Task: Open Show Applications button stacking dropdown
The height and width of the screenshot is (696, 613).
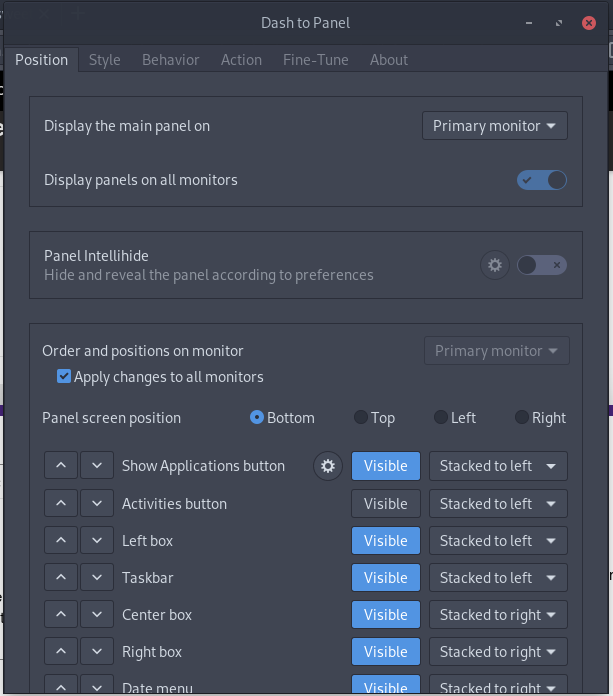Action: (498, 466)
